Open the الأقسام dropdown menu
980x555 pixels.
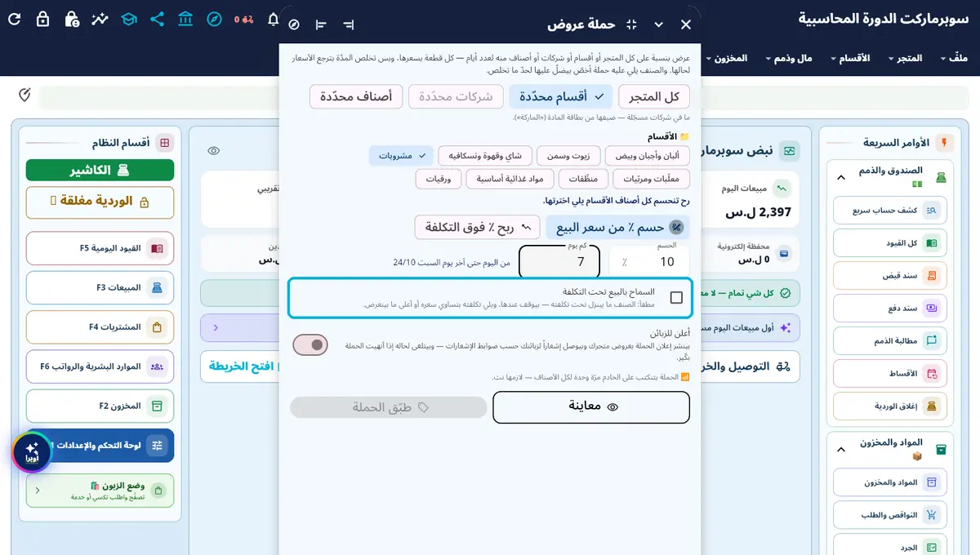point(849,58)
